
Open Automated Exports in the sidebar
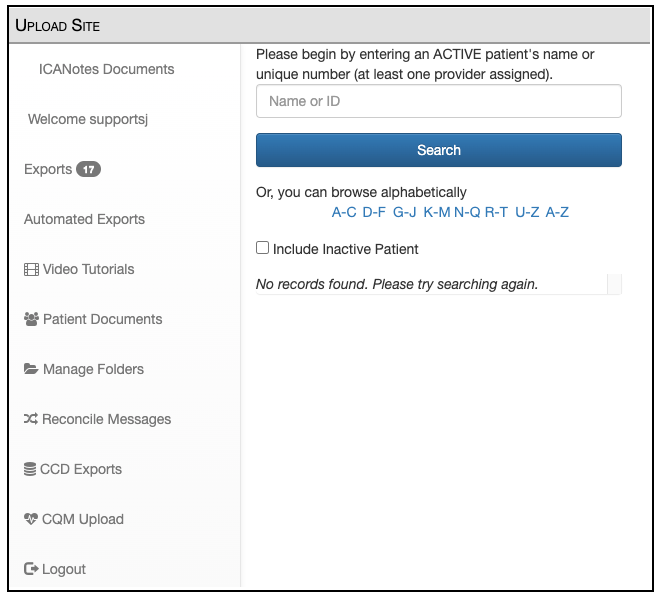click(x=84, y=219)
